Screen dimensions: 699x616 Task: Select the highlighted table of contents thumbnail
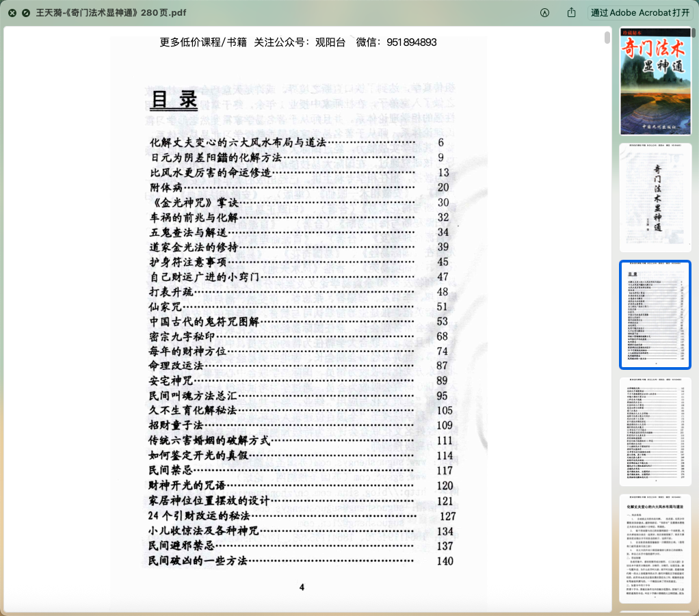tap(655, 314)
